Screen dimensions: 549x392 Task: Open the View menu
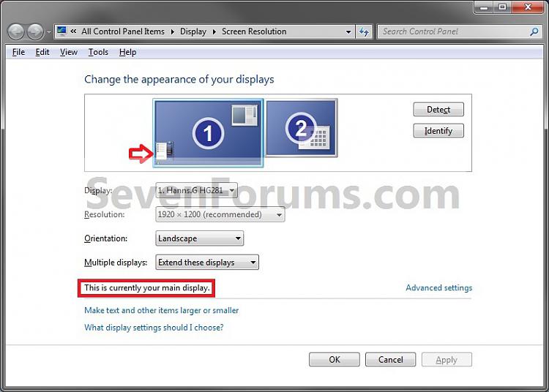tap(69, 52)
